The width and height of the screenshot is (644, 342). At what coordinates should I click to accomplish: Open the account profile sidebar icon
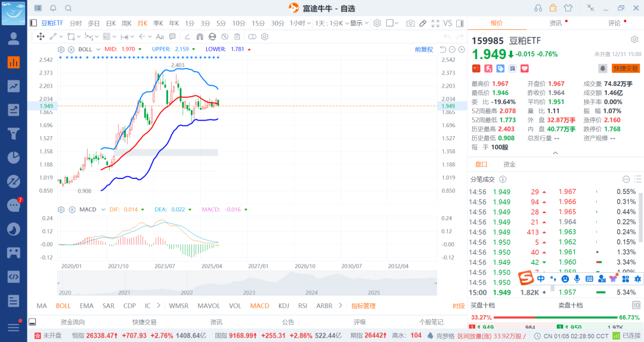tap(14, 38)
